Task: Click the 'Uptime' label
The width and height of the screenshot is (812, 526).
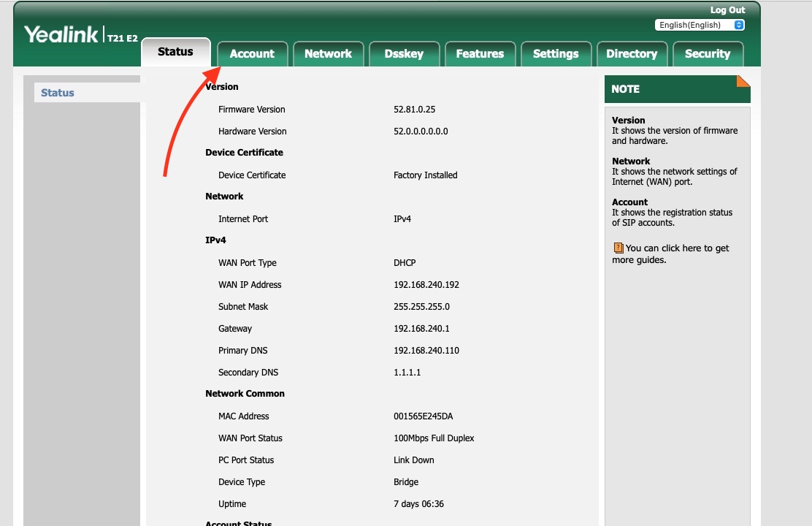Action: (232, 503)
